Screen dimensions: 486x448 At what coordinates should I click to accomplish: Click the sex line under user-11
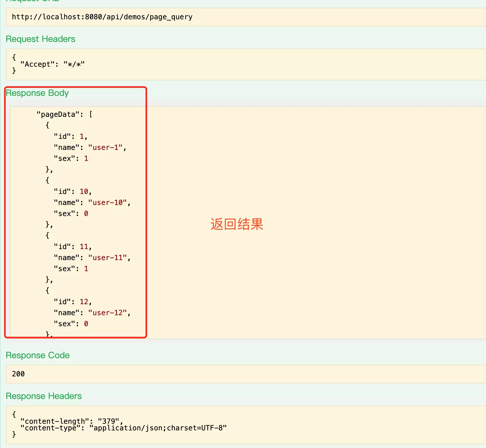[x=71, y=269]
